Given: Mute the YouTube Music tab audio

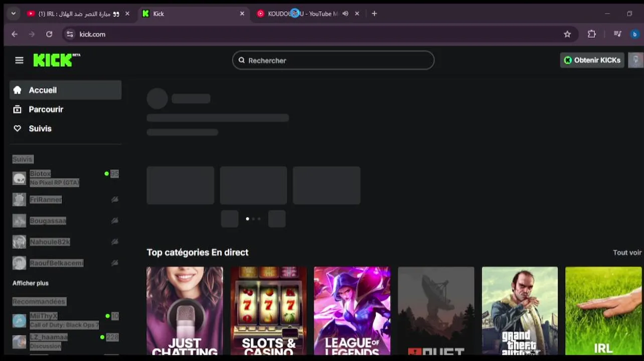Looking at the screenshot, I should click(345, 14).
